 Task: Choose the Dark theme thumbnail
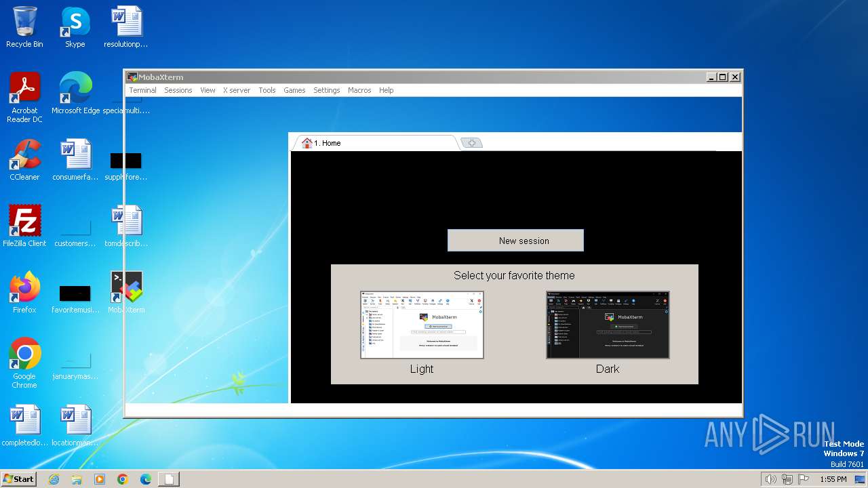[608, 325]
